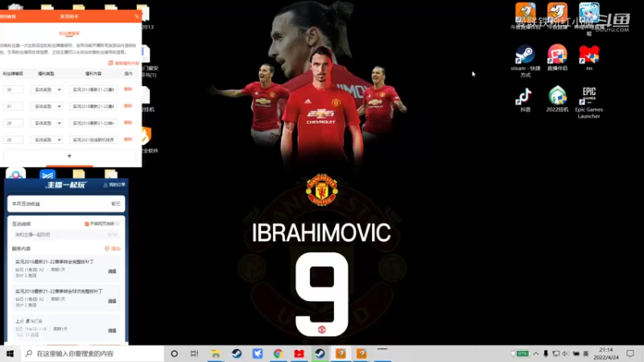Image resolution: width=644 pixels, height=362 pixels.
Task: Open the red nn desktop shortcut
Action: (x=589, y=57)
